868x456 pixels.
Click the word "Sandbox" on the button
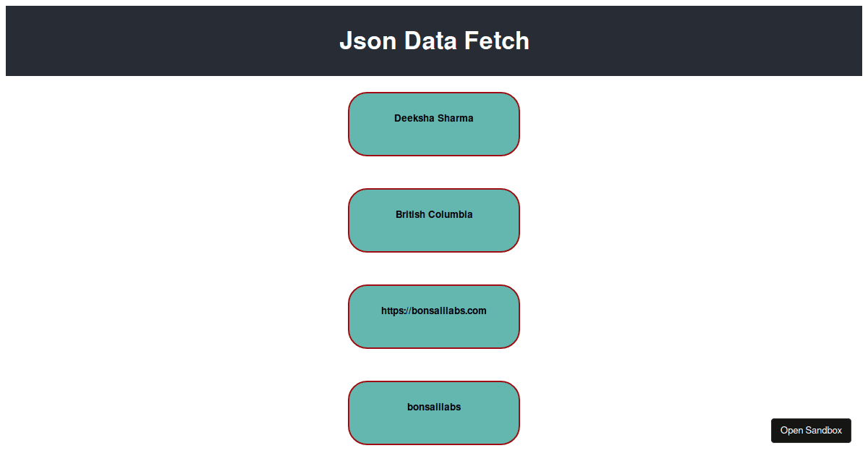point(824,431)
